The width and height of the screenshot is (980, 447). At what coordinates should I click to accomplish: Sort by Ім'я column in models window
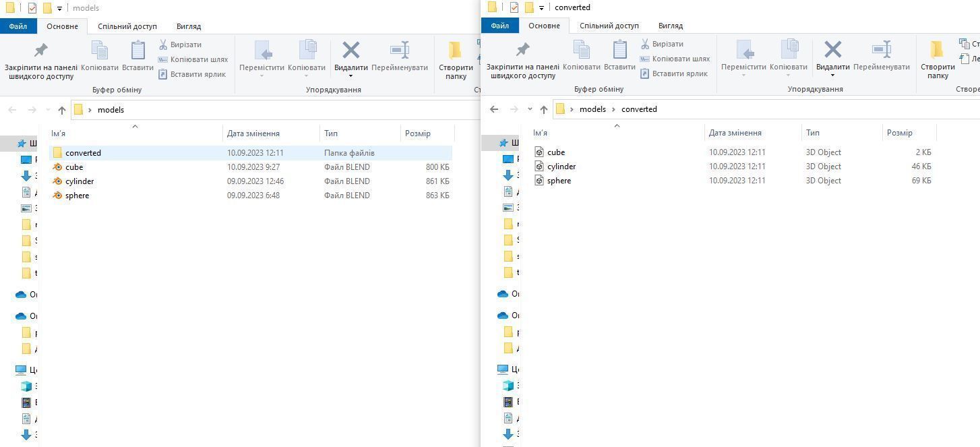tap(135, 133)
